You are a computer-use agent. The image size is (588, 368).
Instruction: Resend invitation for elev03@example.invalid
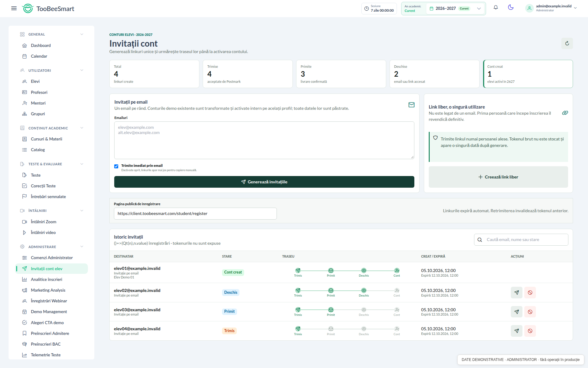pyautogui.click(x=516, y=312)
